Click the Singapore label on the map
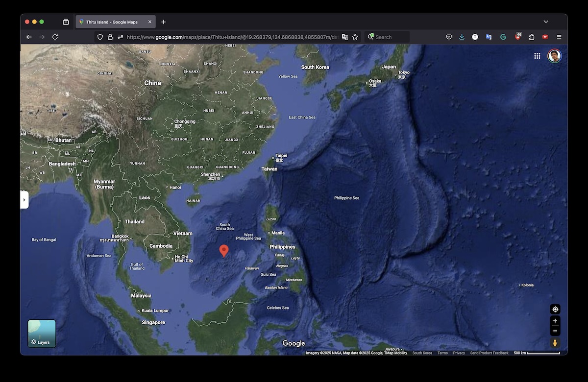 153,323
